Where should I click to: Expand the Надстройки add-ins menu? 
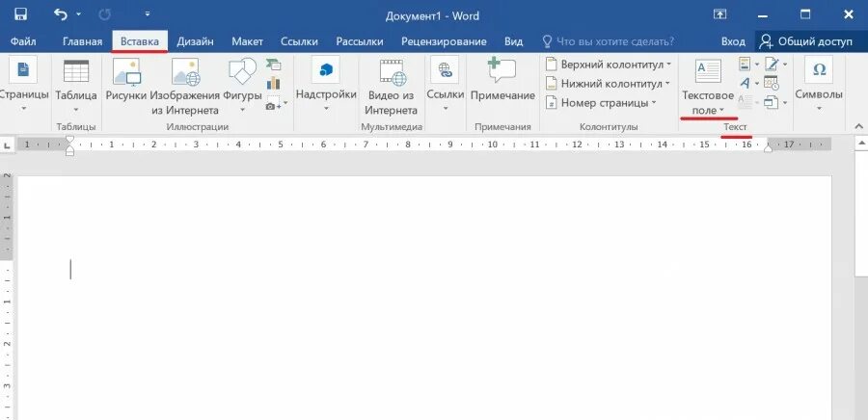(326, 85)
